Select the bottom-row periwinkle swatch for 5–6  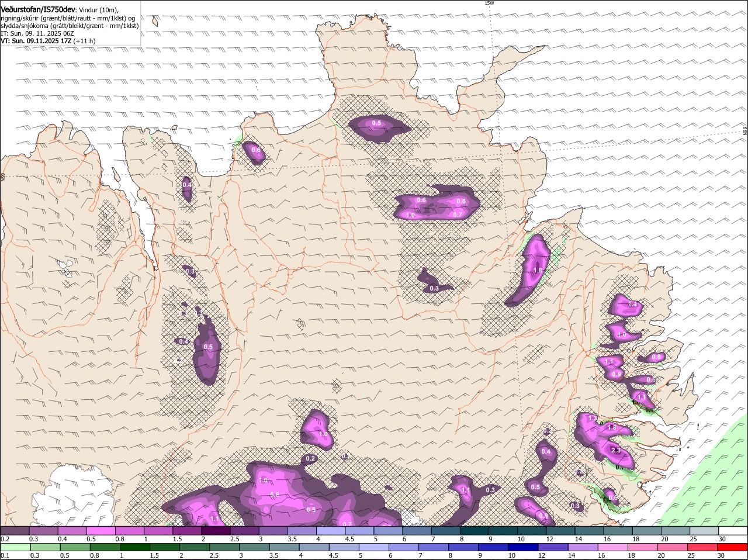373,547
